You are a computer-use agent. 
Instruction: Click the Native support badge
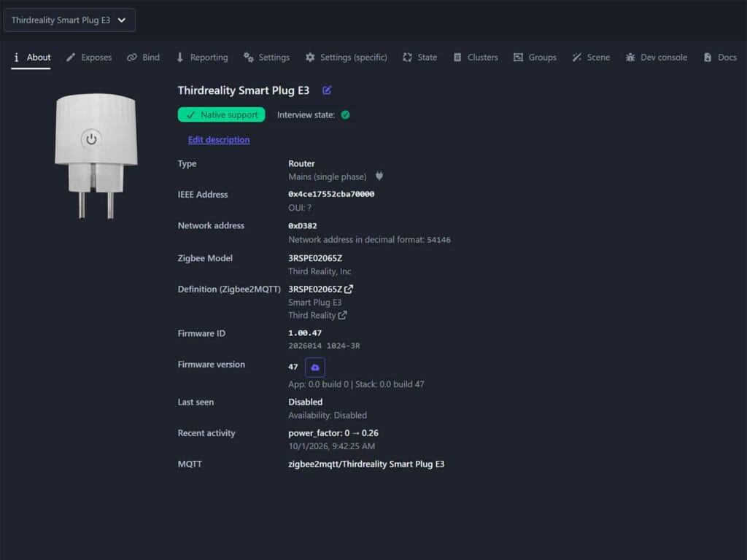pos(222,114)
